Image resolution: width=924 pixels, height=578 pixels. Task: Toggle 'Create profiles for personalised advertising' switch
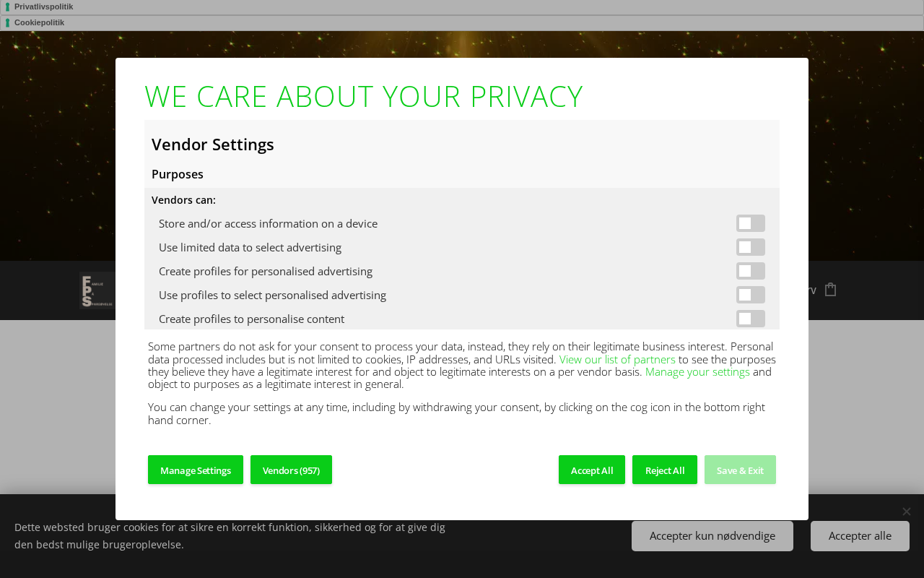(750, 271)
